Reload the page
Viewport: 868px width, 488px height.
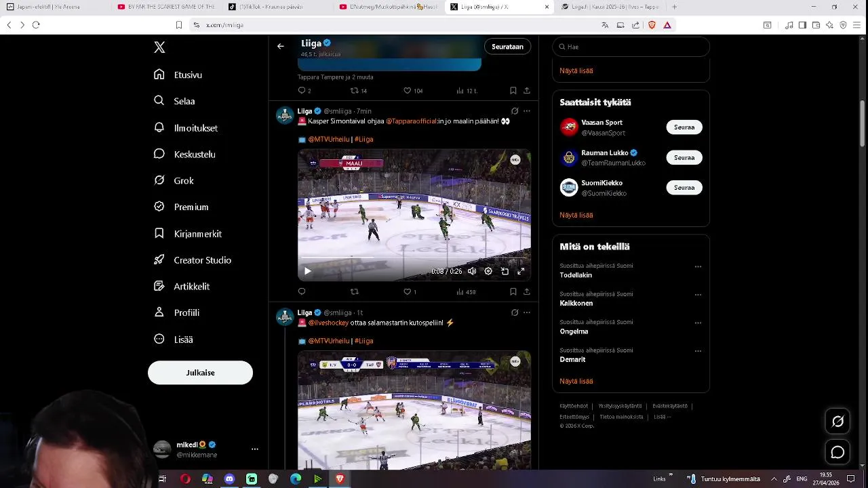tap(36, 25)
